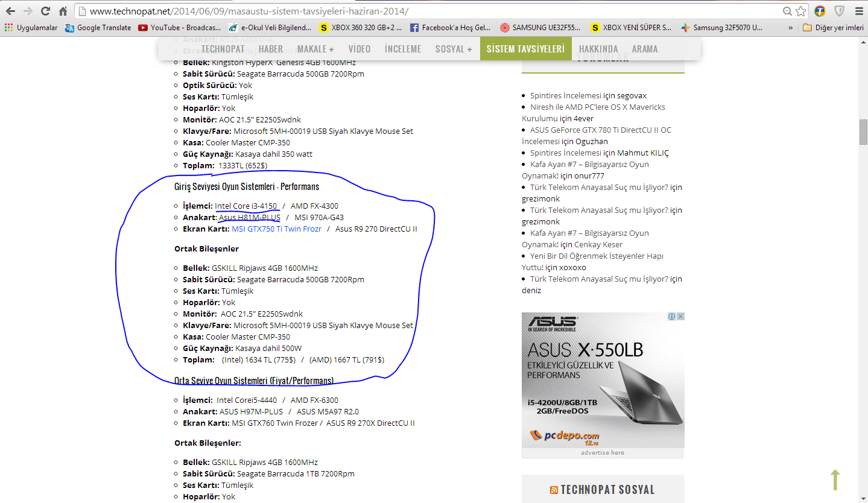Screen dimensions: 868x503
Task: Open the Diğer yer imleri folder
Action: pos(833,28)
